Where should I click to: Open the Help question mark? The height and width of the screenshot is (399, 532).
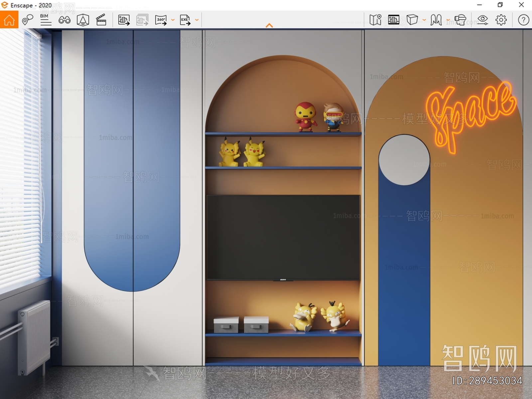[523, 20]
